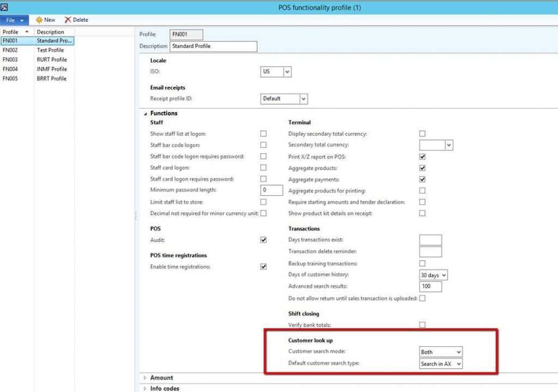Enable Verify bank totals
Screen dimensions: 558x392
pos(422,324)
